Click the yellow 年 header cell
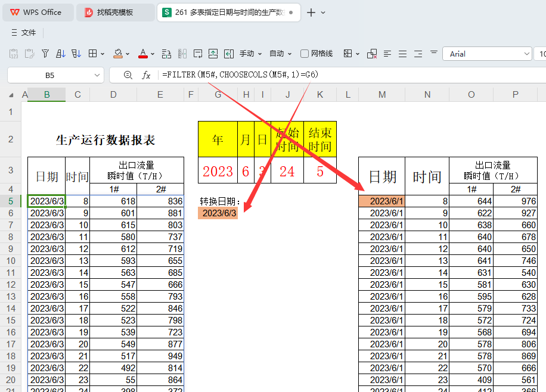This screenshot has height=392, width=546. (x=218, y=139)
